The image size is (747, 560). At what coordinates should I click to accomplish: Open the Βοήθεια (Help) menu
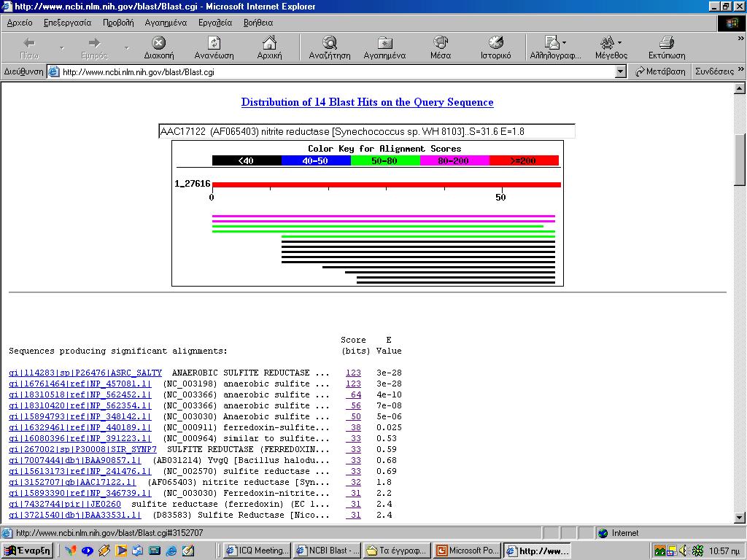pos(258,23)
